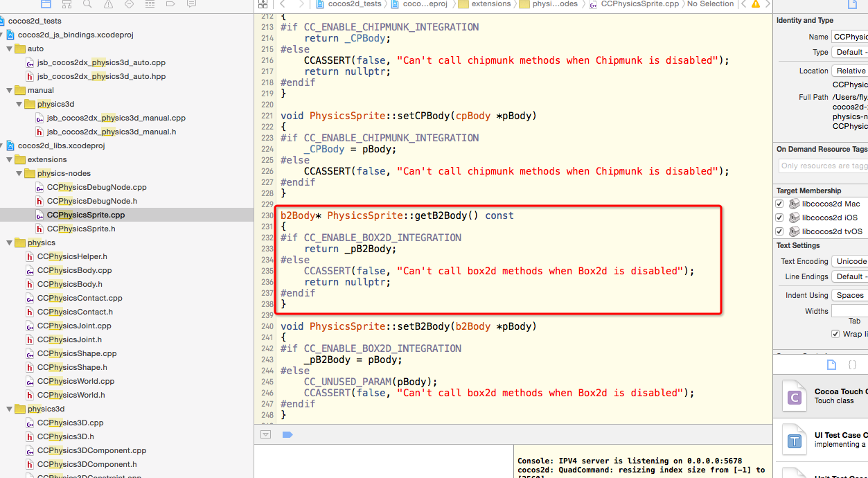Open the Debug navigator tab
The image size is (868, 478).
coord(150,3)
